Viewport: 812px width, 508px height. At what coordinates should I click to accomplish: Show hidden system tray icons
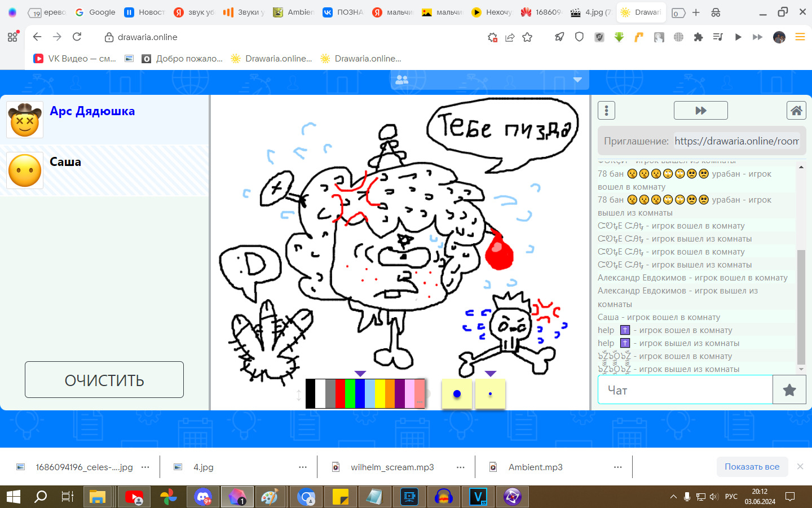coord(673,497)
